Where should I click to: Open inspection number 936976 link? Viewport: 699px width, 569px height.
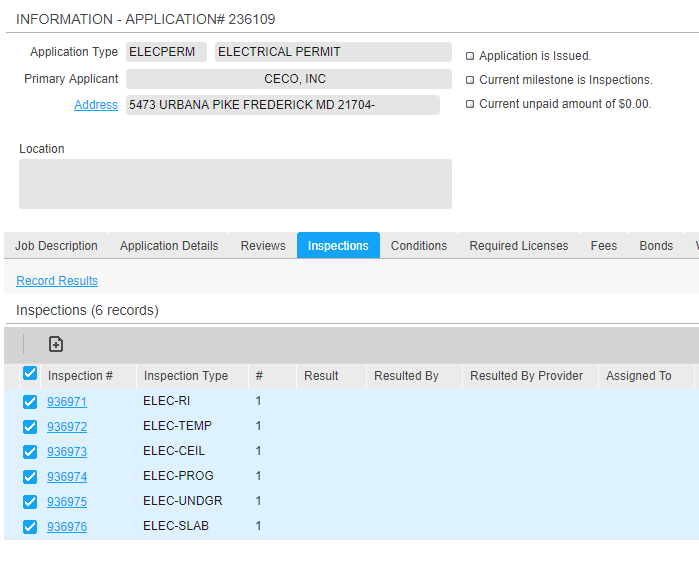coord(67,527)
